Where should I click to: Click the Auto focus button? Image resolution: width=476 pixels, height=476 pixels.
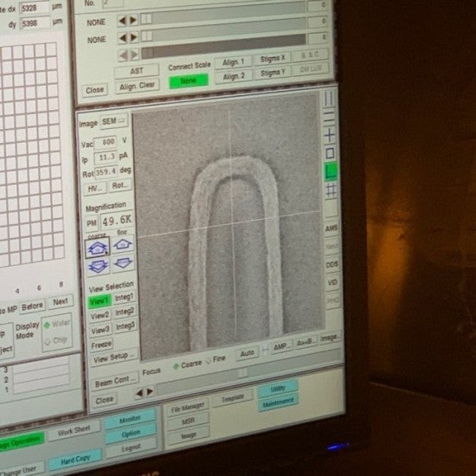point(248,353)
